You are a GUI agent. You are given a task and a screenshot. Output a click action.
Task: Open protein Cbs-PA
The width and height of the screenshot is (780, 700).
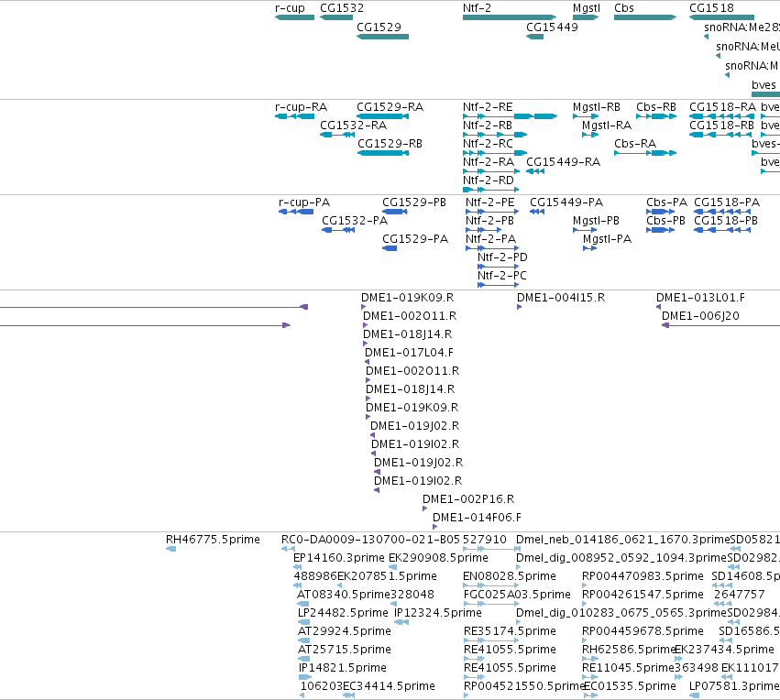tap(666, 202)
